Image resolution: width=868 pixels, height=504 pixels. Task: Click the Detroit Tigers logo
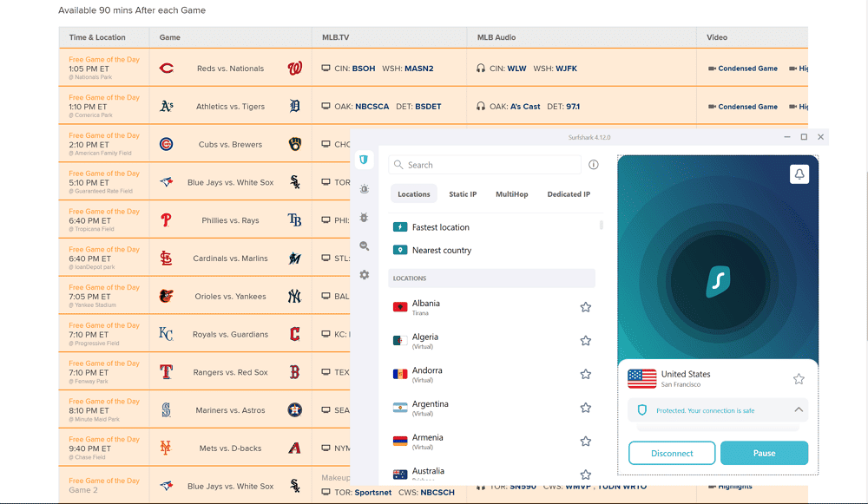[294, 106]
